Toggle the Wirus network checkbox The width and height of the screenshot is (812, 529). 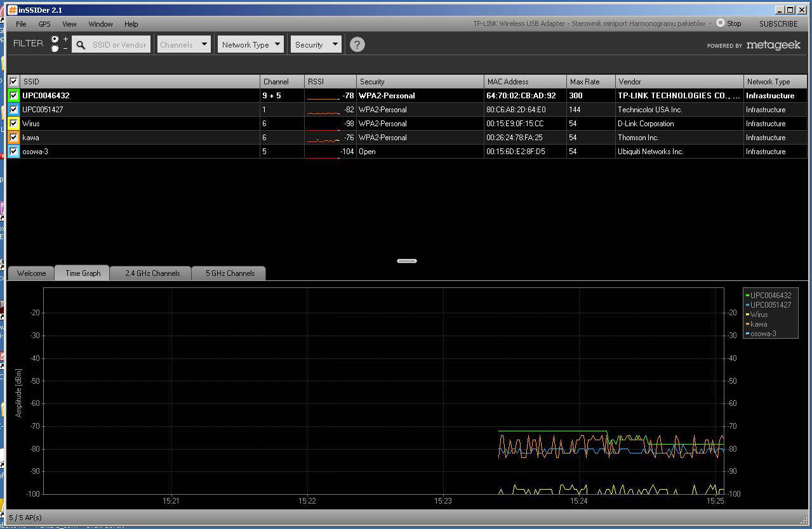pos(13,124)
